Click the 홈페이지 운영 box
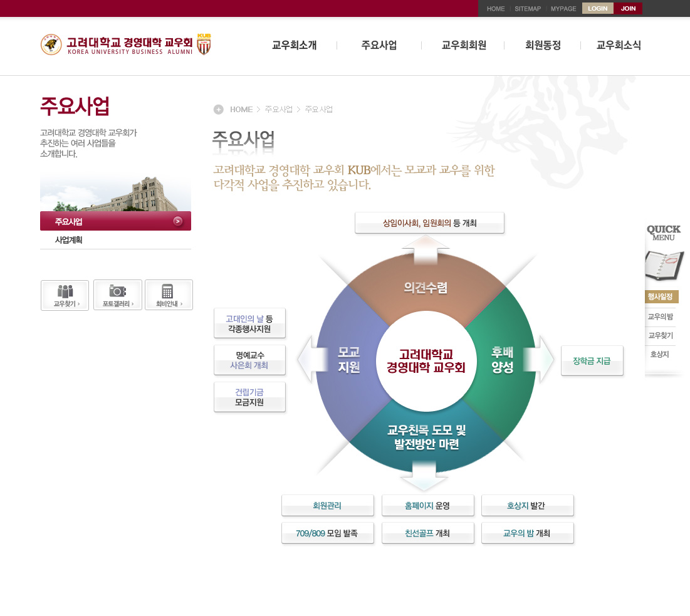This screenshot has width=690, height=616. 428,506
